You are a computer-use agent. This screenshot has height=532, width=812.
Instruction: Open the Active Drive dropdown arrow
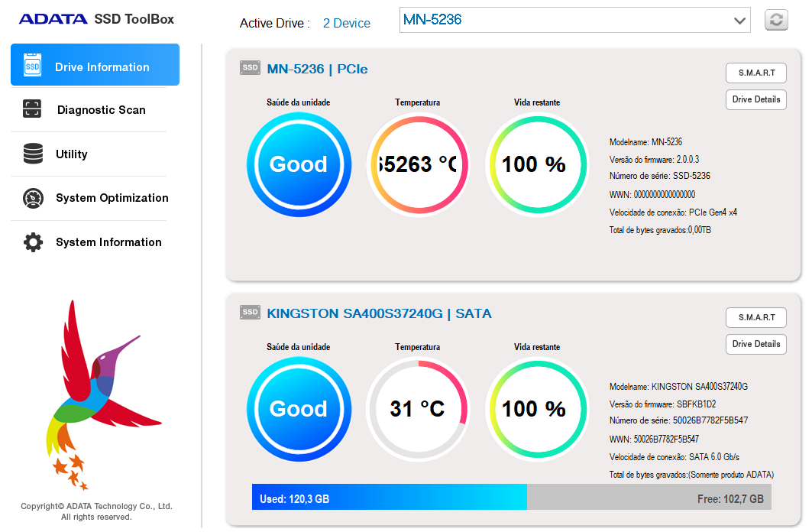[739, 21]
